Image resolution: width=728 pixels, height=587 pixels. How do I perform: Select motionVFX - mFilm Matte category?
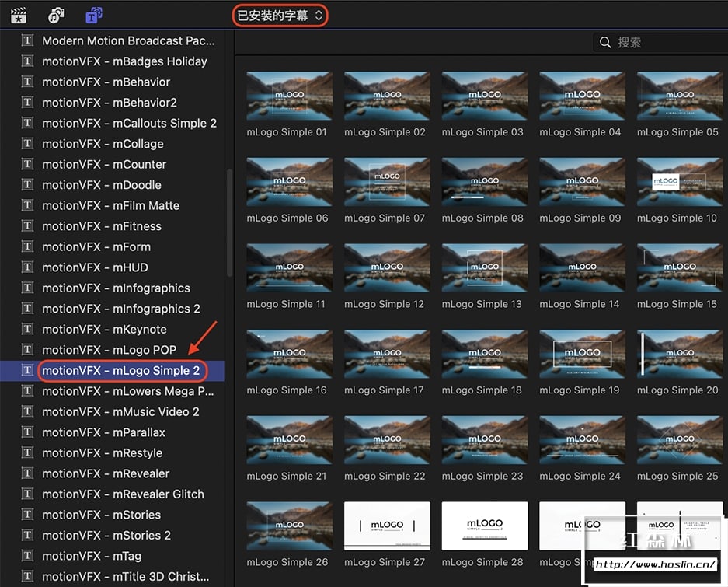113,205
